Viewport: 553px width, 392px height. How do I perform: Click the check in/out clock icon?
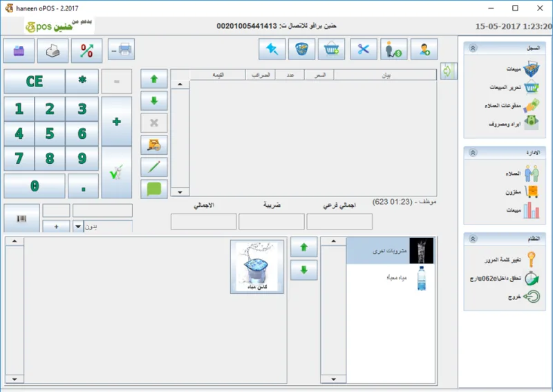click(531, 279)
